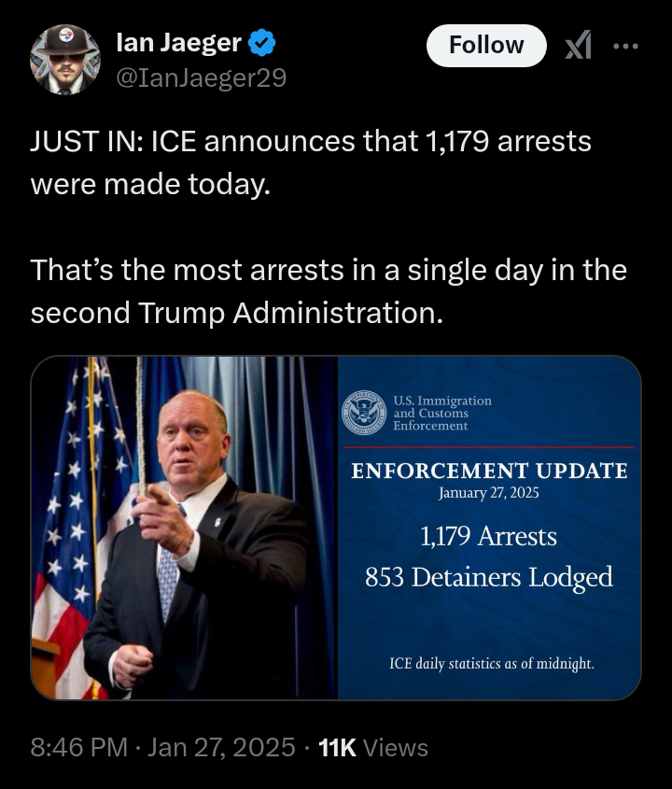Screen dimensions: 672x789
Task: Click the DHS seal in the graphic
Action: coord(364,413)
